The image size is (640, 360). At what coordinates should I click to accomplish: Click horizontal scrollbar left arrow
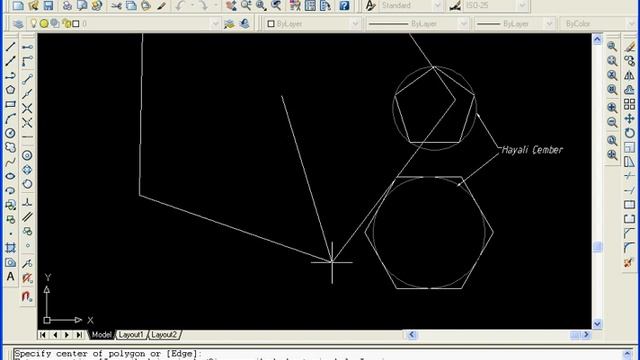[x=411, y=335]
